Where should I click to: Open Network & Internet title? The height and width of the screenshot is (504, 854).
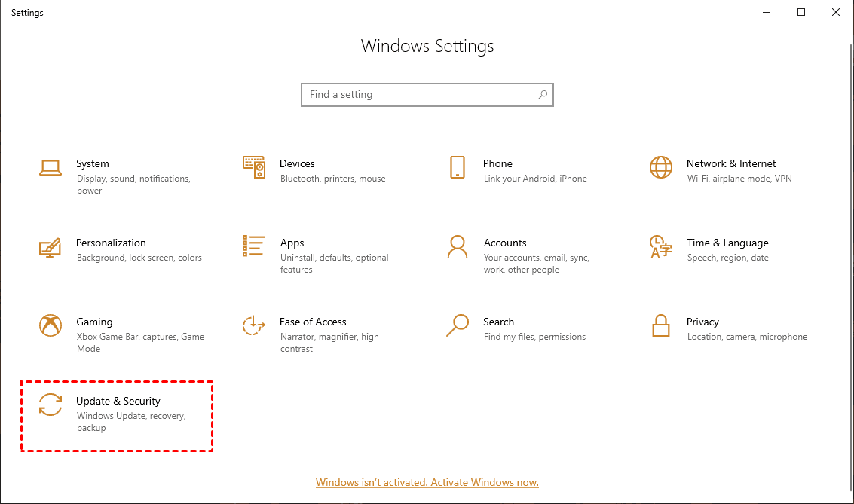[x=731, y=163]
